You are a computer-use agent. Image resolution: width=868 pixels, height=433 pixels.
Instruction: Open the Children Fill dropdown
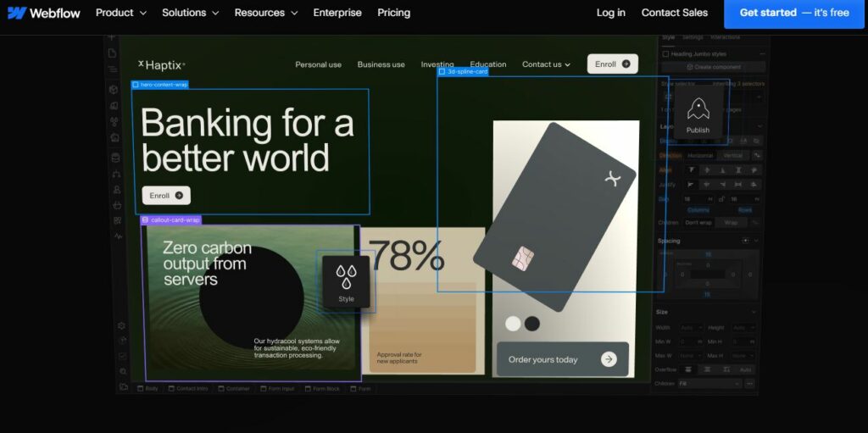[709, 383]
